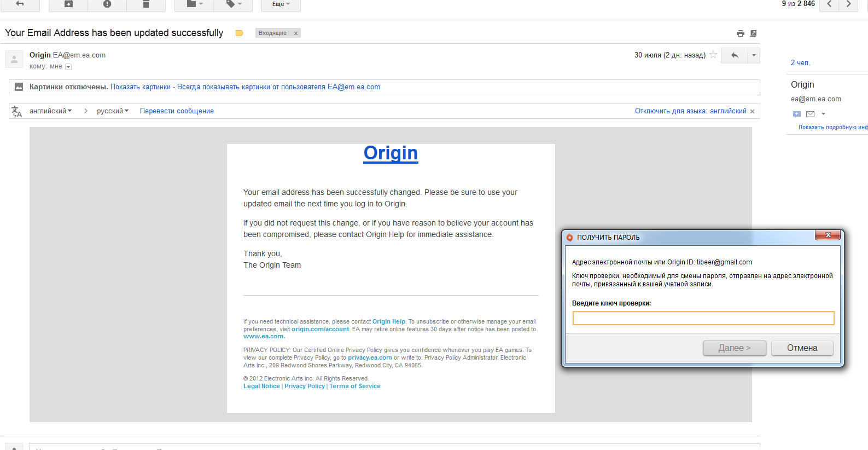
Task: Open the move-to-folder dropdown
Action: pyautogui.click(x=194, y=4)
